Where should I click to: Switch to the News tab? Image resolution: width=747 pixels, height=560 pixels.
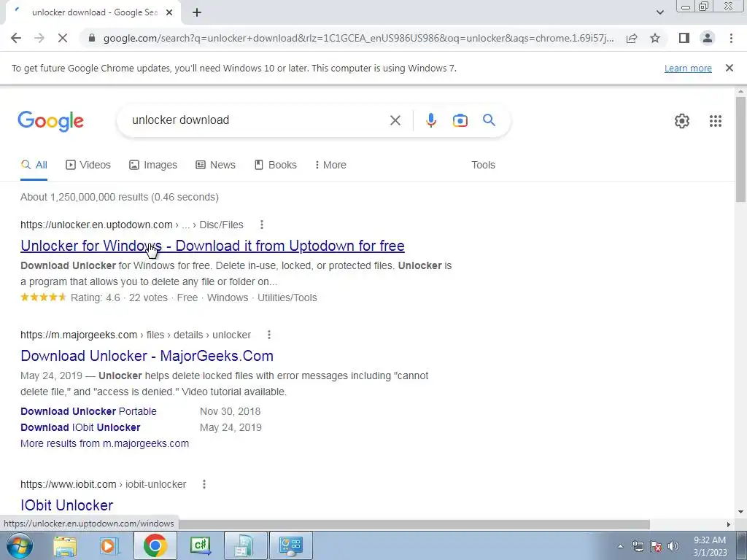(x=215, y=165)
